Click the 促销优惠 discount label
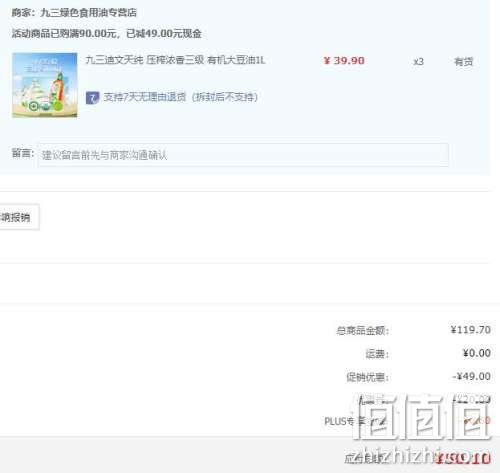Screen dimensions: 500x473 pos(367,377)
